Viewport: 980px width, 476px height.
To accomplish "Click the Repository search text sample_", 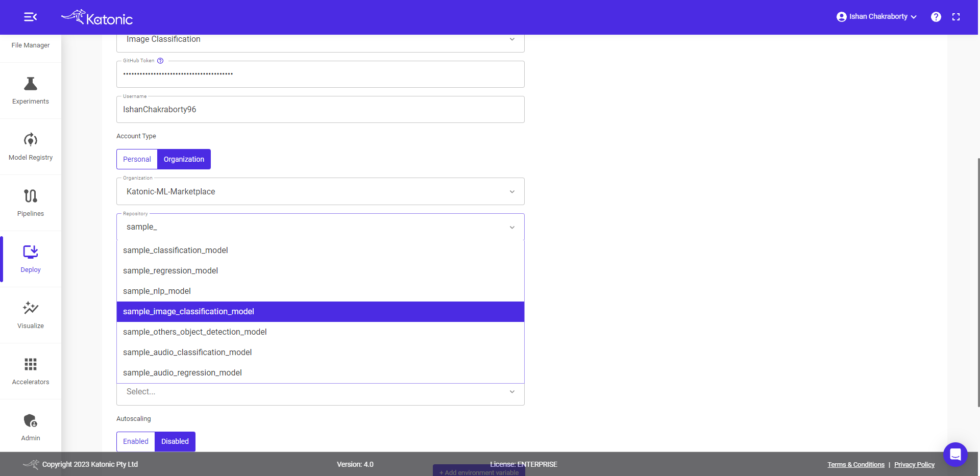I will [142, 227].
